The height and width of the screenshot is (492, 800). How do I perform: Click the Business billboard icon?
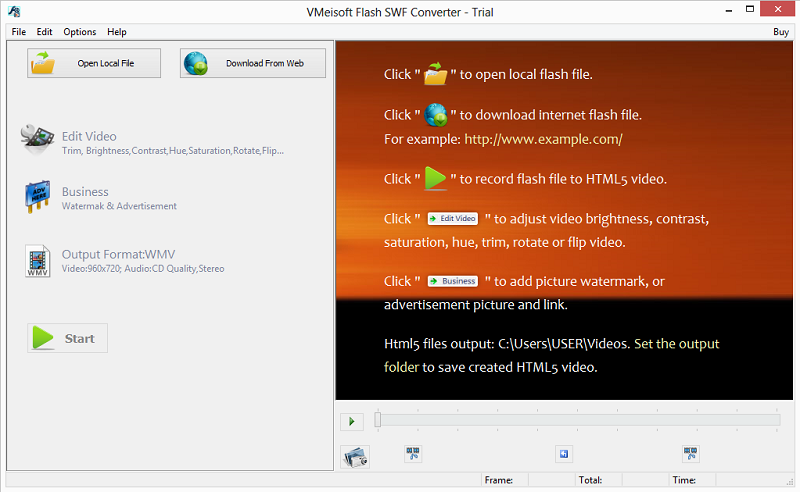[38, 196]
